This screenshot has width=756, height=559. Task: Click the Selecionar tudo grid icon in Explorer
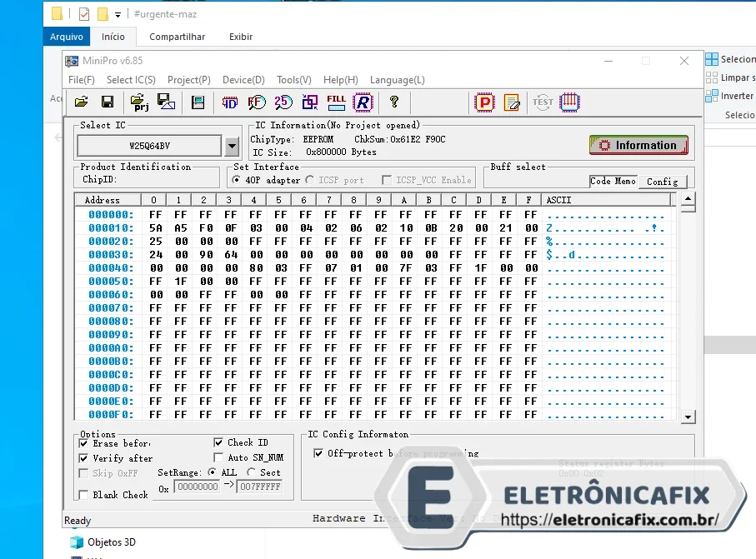[x=712, y=59]
